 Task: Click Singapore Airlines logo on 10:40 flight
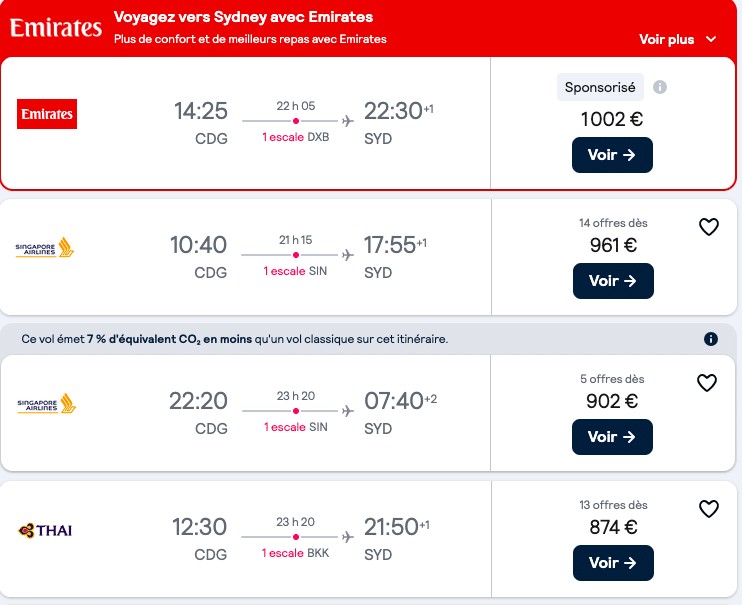pyautogui.click(x=44, y=248)
